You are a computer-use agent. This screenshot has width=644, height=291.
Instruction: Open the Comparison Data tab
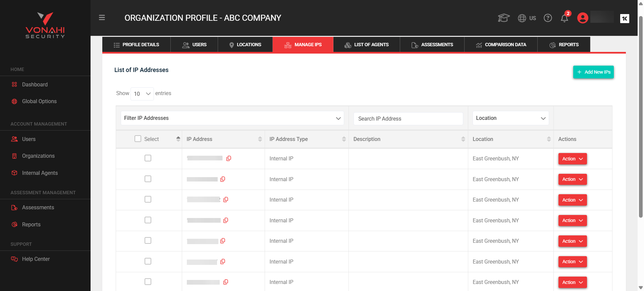(x=501, y=45)
